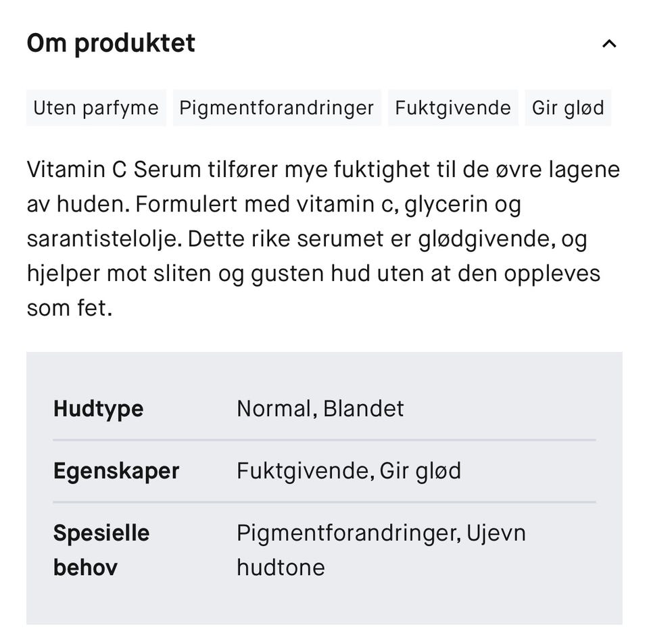Click Fuktgivende in the Egenskaper row
The image size is (649, 644).
(x=304, y=471)
